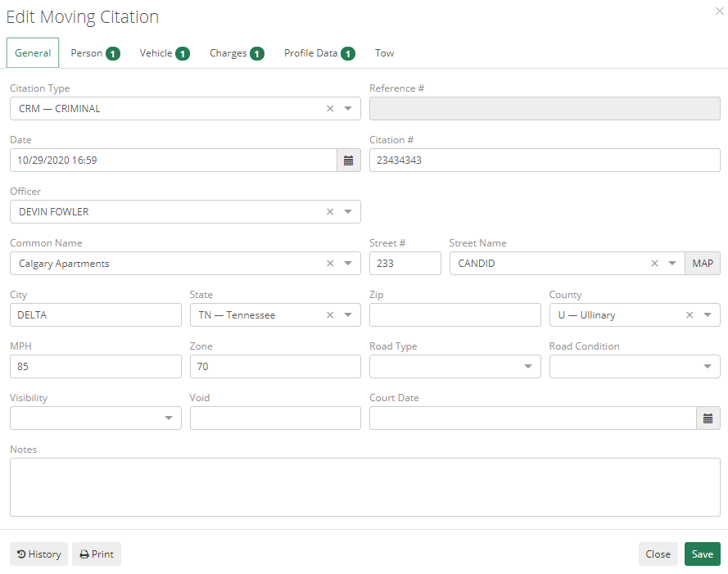Viewport: 728px width, 574px height.
Task: Click the empty Zip field
Action: (x=455, y=315)
